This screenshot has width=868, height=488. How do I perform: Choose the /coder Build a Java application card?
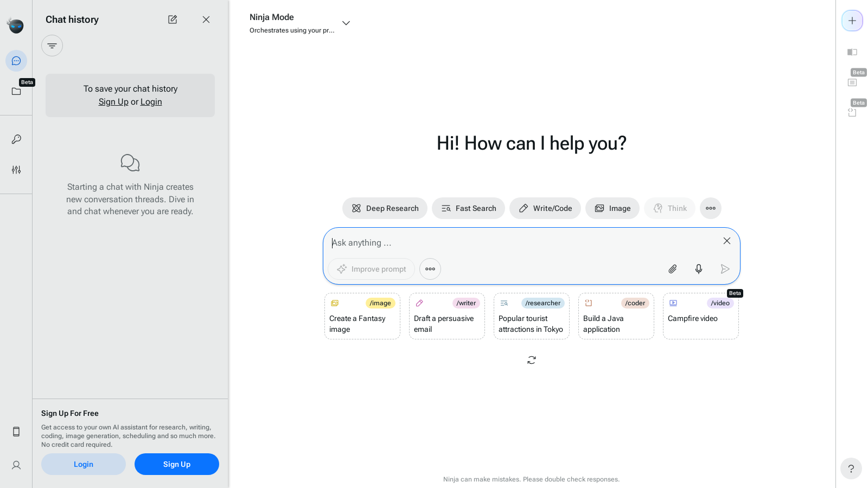point(616,317)
